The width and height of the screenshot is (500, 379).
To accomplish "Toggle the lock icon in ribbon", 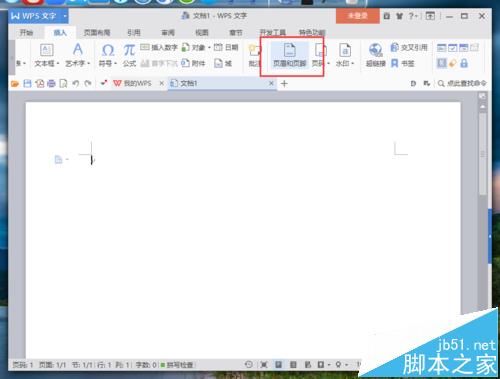I will click(464, 63).
